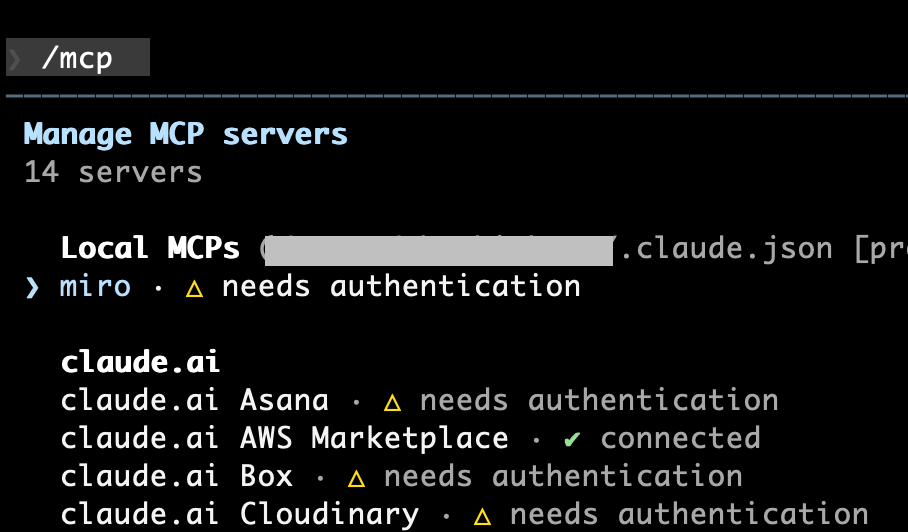This screenshot has width=908, height=532.
Task: Click the warning triangle icon next to miro
Action: point(195,288)
